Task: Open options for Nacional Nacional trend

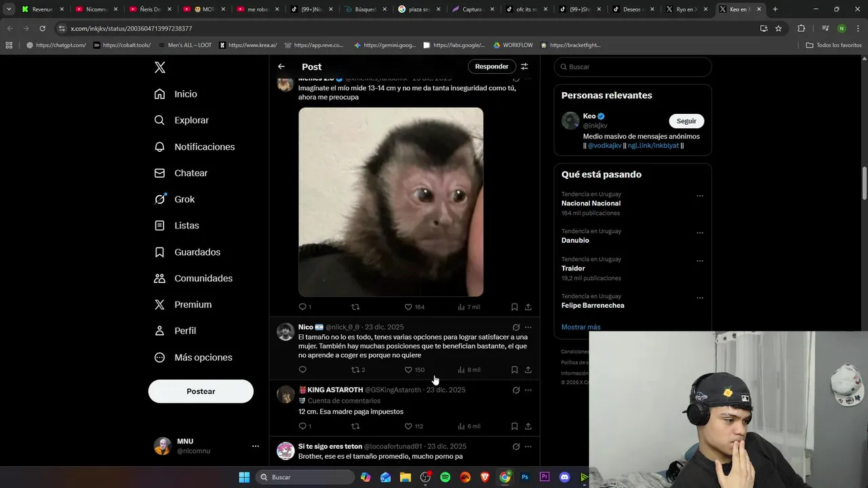Action: pyautogui.click(x=700, y=196)
